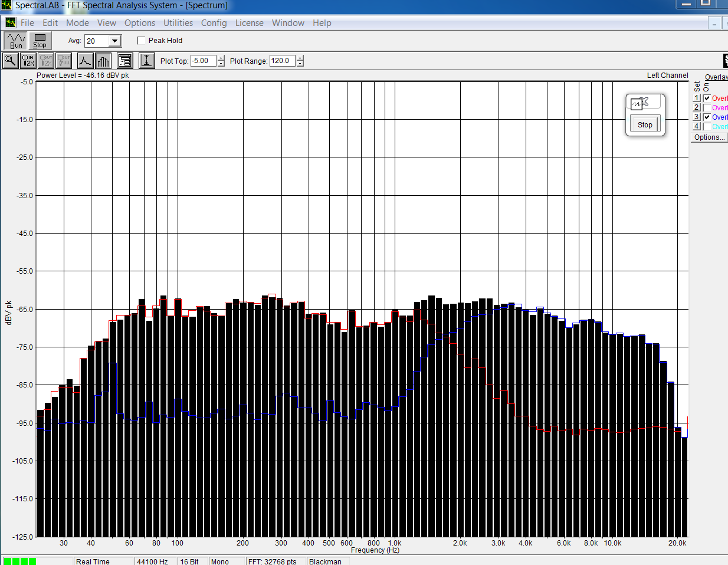Click the Avg value field showing 20
Image resolution: width=728 pixels, height=565 pixels.
(x=97, y=41)
